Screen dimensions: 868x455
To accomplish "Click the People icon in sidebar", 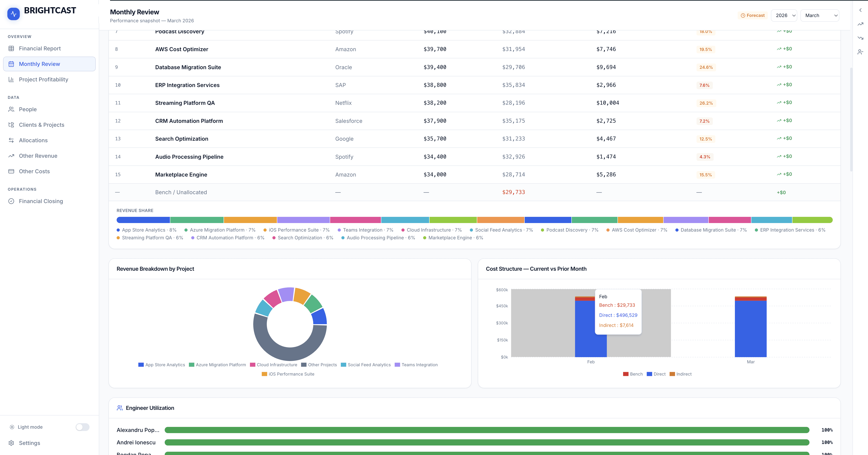I will (11, 109).
